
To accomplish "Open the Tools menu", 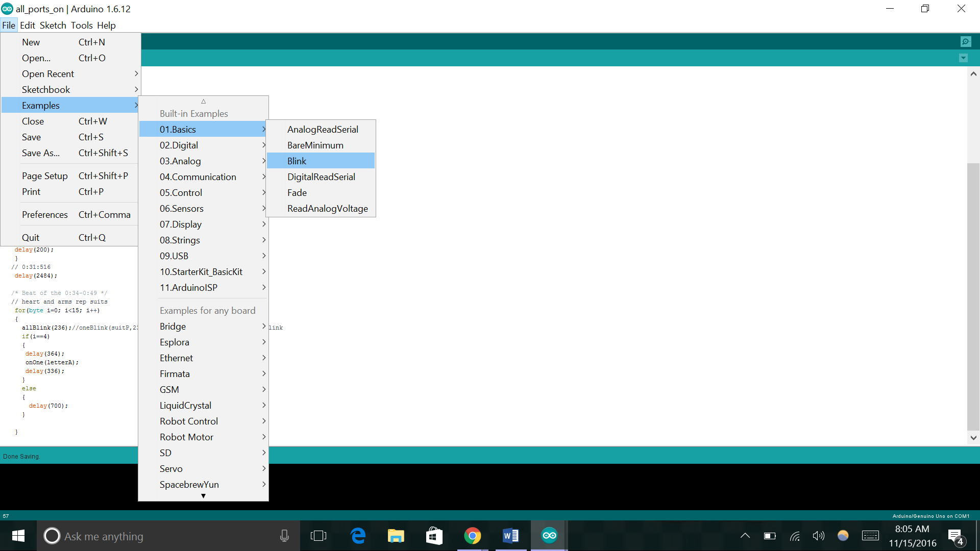I will coord(82,25).
